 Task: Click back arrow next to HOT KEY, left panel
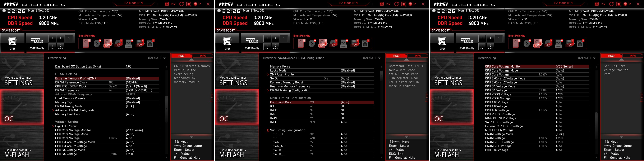point(165,58)
